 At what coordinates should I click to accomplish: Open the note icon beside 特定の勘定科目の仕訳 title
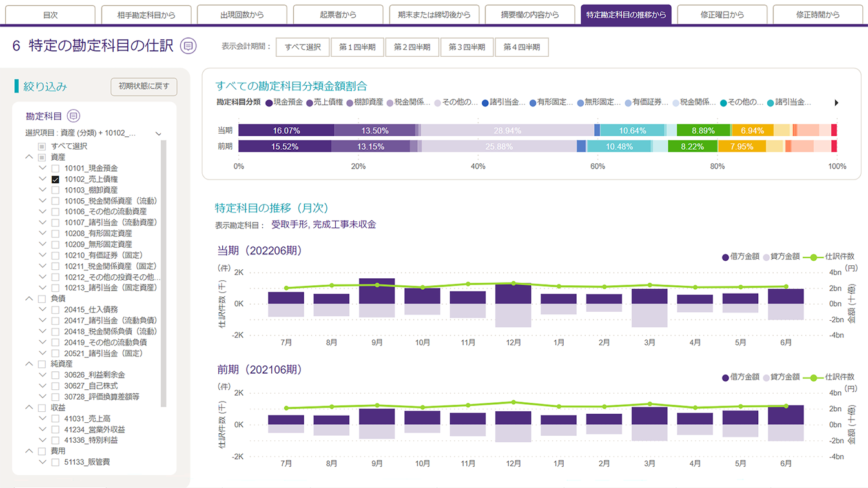188,46
